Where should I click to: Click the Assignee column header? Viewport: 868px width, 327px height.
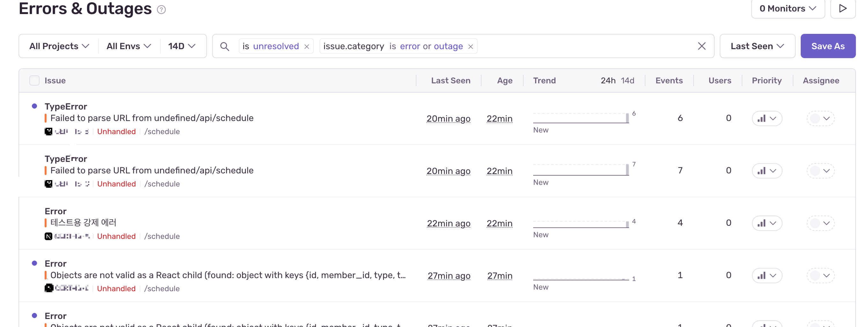(x=821, y=80)
